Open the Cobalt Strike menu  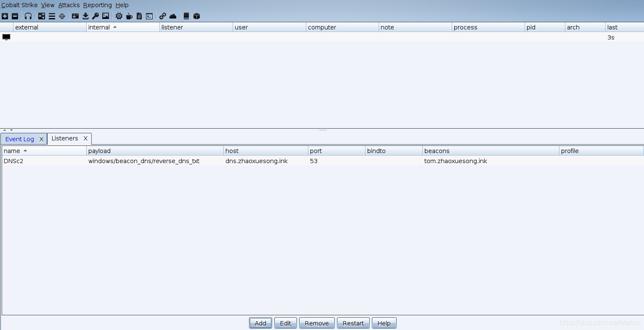click(x=19, y=5)
